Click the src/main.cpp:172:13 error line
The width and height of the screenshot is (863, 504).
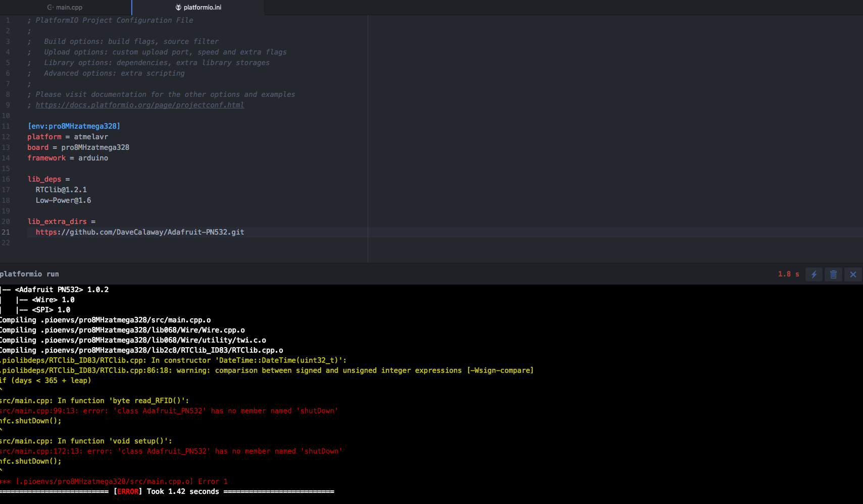coord(171,451)
